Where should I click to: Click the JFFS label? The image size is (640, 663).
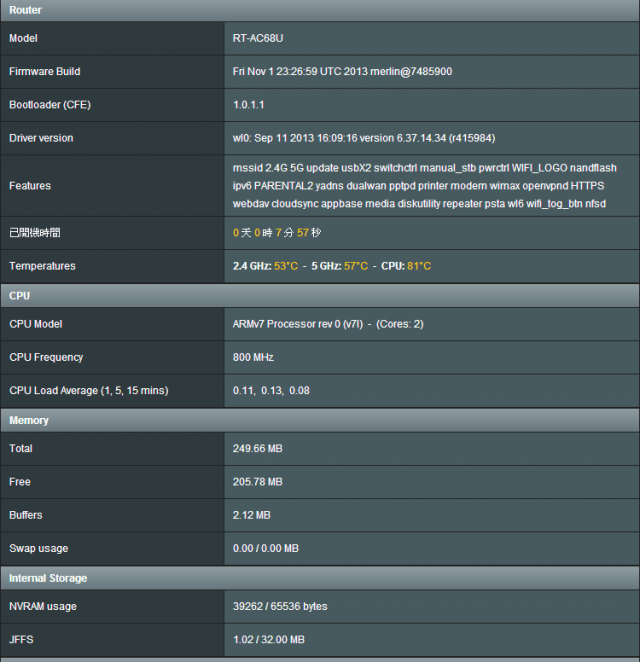pyautogui.click(x=21, y=640)
